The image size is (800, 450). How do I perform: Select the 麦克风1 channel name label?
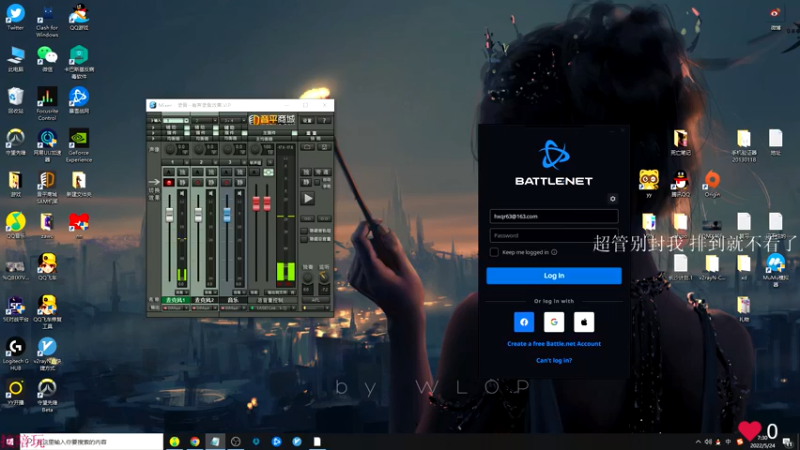pyautogui.click(x=176, y=300)
